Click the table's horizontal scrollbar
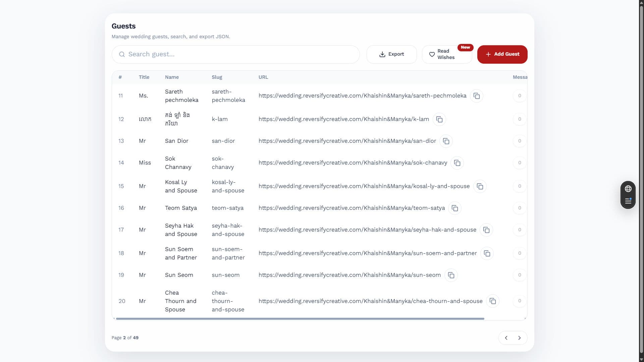The image size is (644, 362). 300,318
